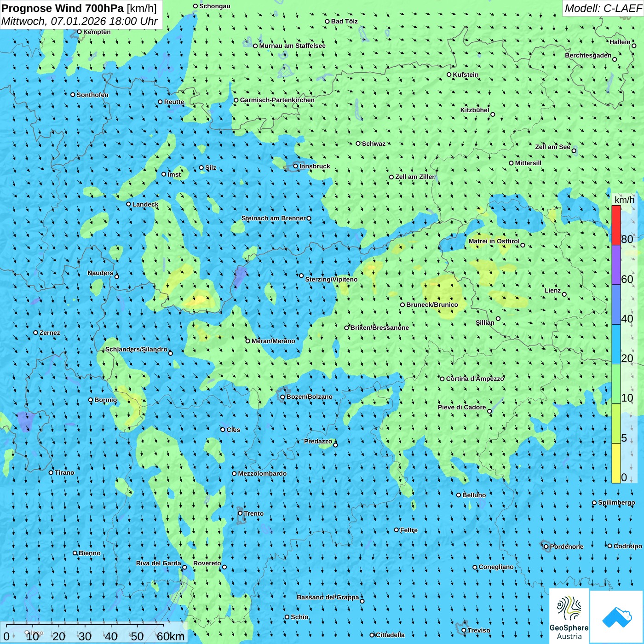Click the Landeck city label
This screenshot has height=644, width=644.
click(145, 204)
